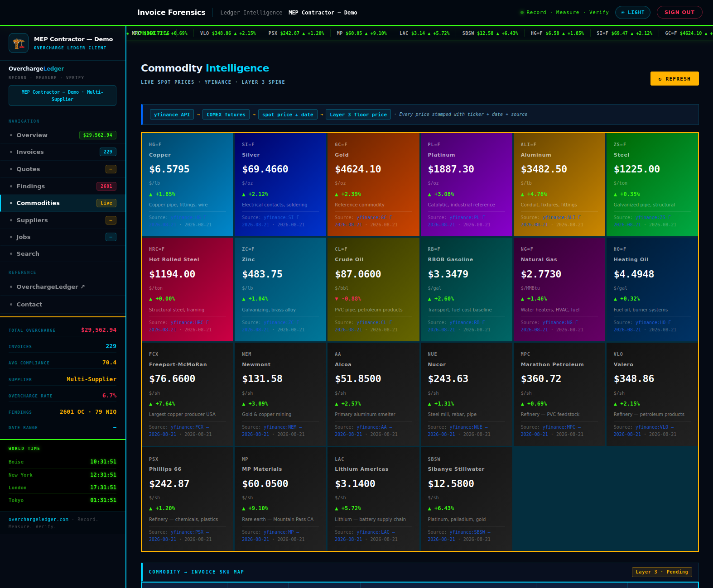Go to Invoices in sidebar
This screenshot has height=588, width=713.
click(63, 152)
